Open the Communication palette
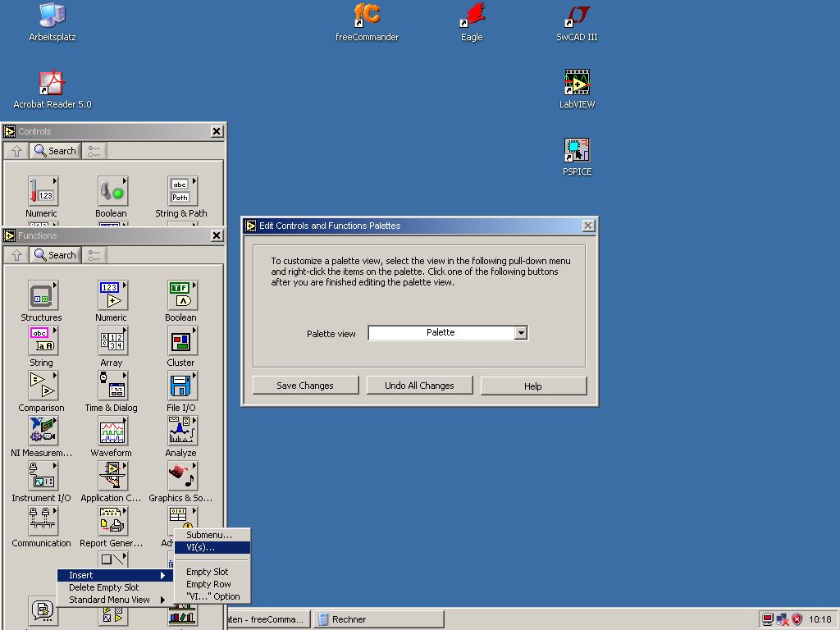Viewport: 840px width, 630px height. coord(43,521)
